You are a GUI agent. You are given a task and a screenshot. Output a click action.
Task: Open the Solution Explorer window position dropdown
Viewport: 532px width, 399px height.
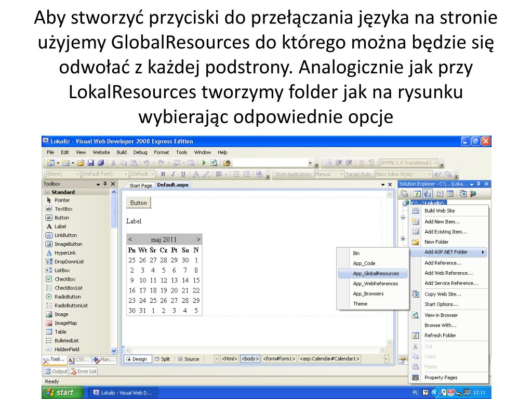[472, 184]
